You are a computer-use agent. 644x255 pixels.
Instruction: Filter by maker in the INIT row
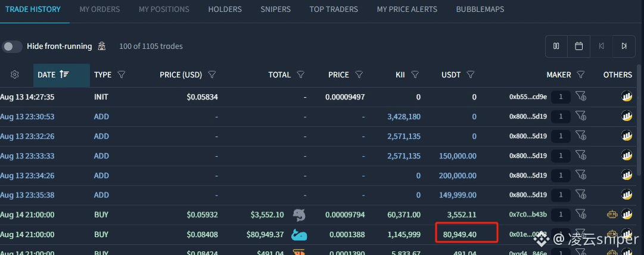pos(581,97)
